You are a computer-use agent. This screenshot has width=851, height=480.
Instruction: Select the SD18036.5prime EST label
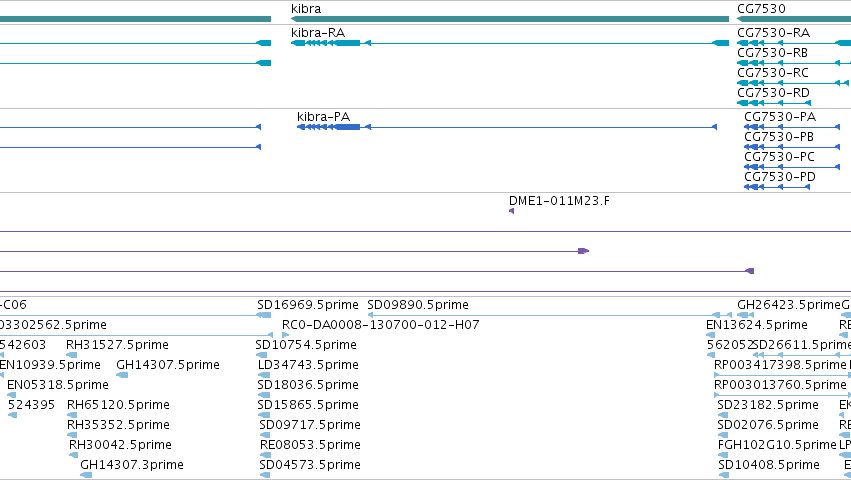308,385
